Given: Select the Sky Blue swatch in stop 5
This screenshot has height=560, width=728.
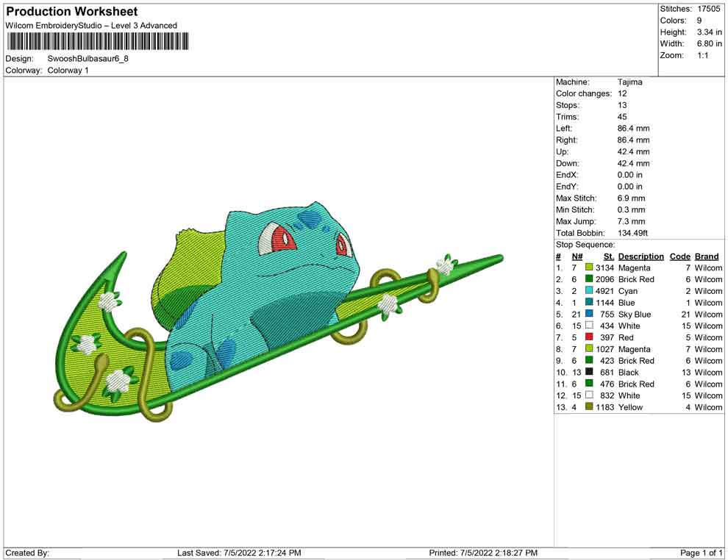Looking at the screenshot, I should (x=589, y=315).
